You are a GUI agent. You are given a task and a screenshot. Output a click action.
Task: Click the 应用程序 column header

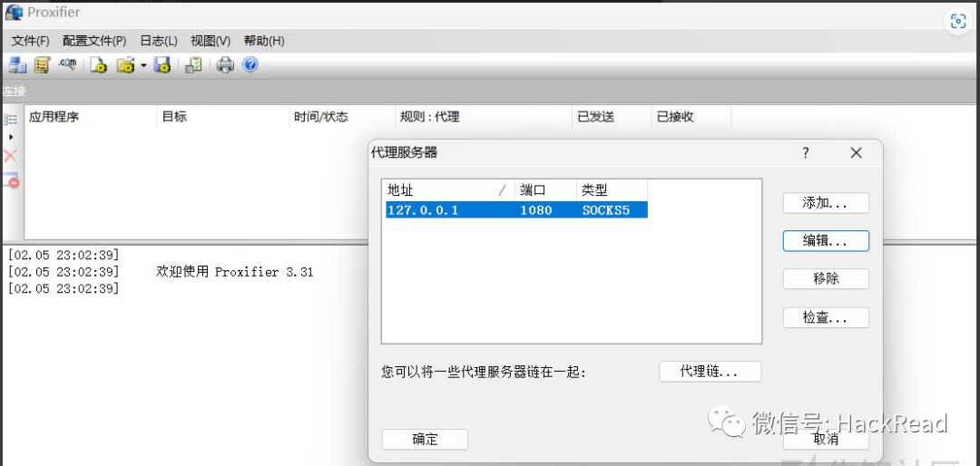pyautogui.click(x=91, y=117)
